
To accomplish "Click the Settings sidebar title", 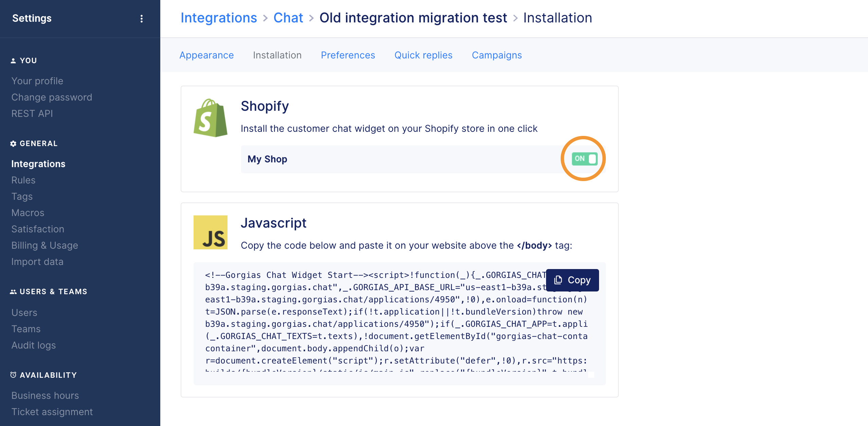I will point(32,18).
